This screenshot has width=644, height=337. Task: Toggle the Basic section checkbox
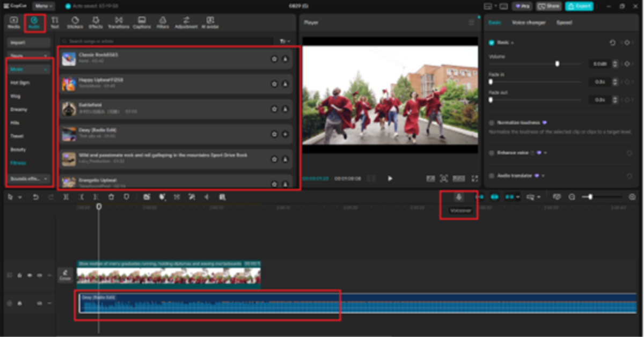click(x=492, y=42)
